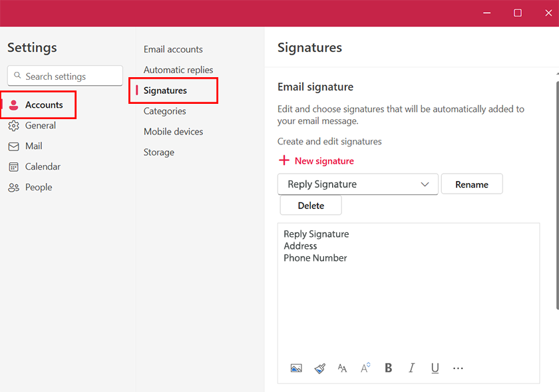Open the Email accounts page
Viewport: 559px width, 392px height.
point(173,49)
